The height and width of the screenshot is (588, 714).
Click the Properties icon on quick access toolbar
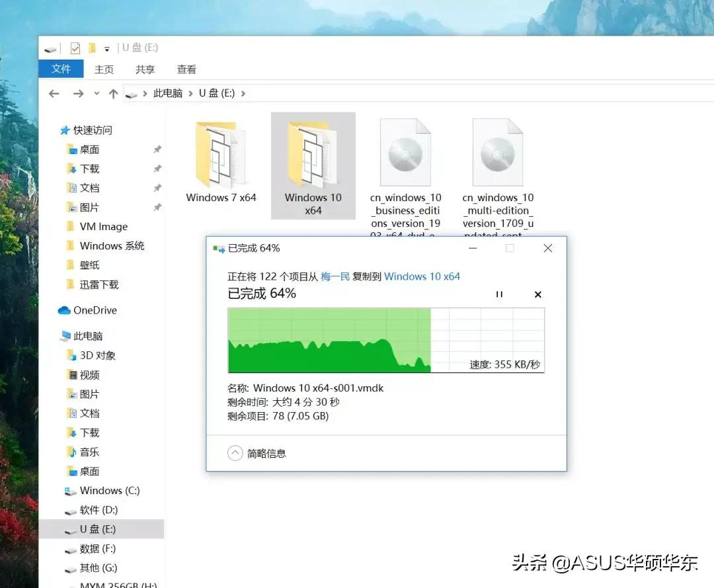coord(75,48)
